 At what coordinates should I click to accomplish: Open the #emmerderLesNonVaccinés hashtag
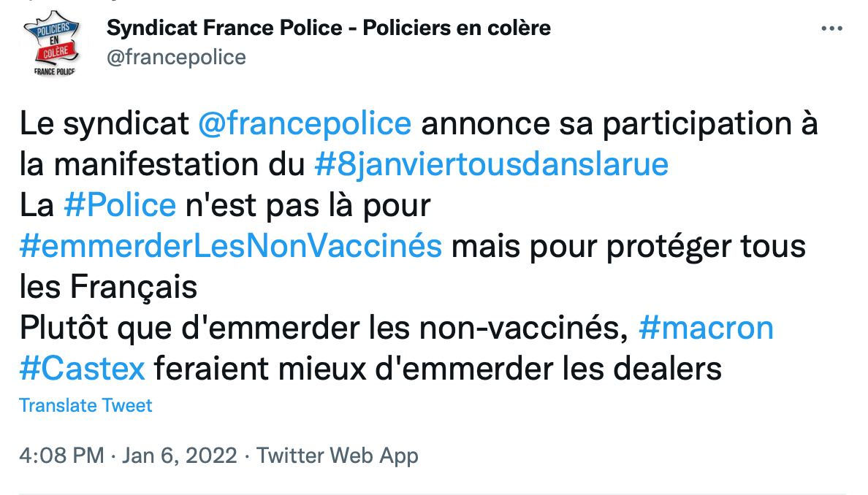click(x=231, y=247)
